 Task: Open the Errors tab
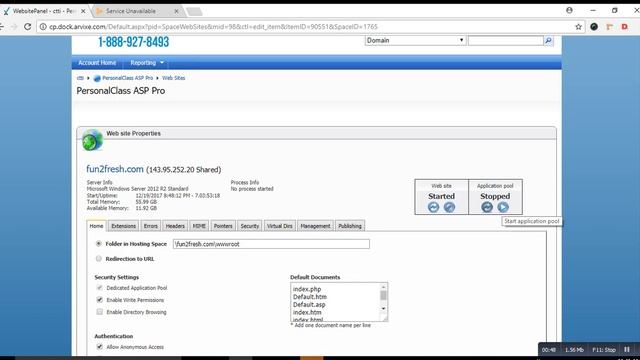150,226
